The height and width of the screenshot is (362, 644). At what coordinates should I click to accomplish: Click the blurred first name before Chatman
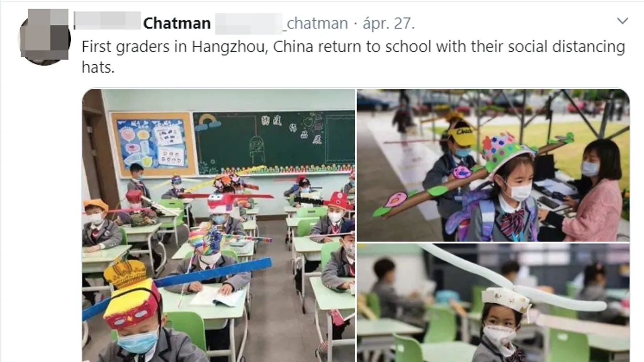click(x=108, y=22)
